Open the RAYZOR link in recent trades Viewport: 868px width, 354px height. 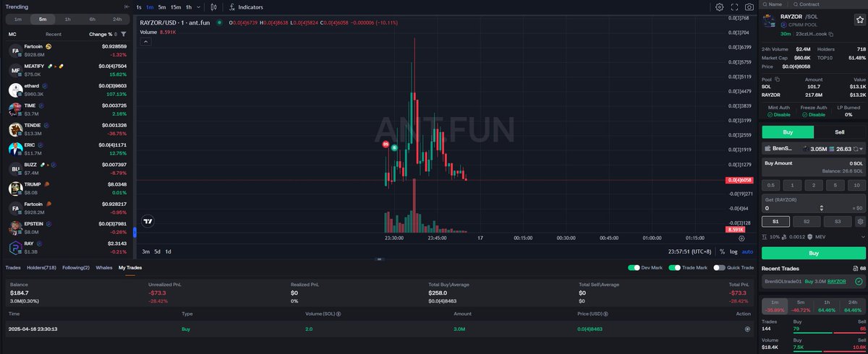coord(837,282)
